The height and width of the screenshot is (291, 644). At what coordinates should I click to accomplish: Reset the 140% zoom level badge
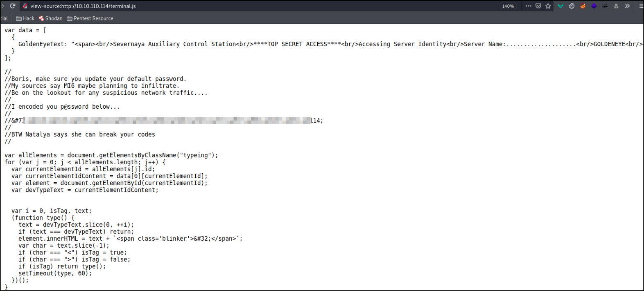pos(508,6)
